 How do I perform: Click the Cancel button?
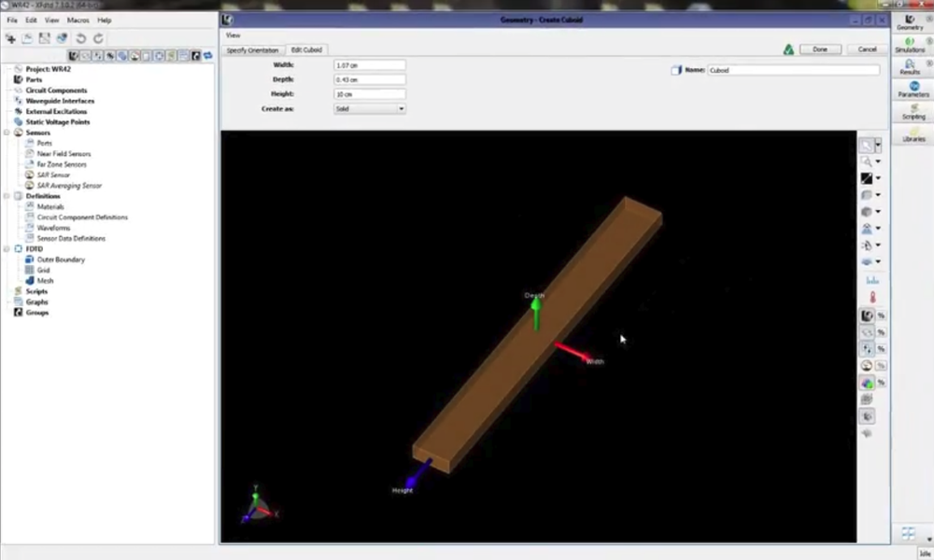[868, 49]
